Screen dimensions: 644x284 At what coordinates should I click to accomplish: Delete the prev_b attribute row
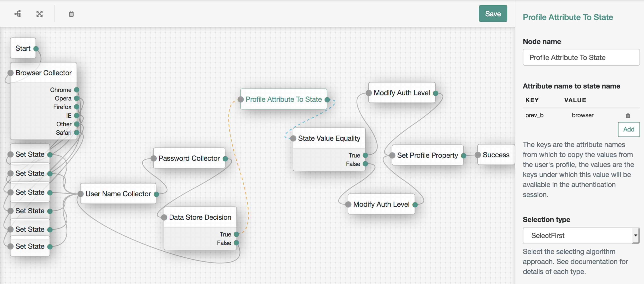[x=628, y=115]
